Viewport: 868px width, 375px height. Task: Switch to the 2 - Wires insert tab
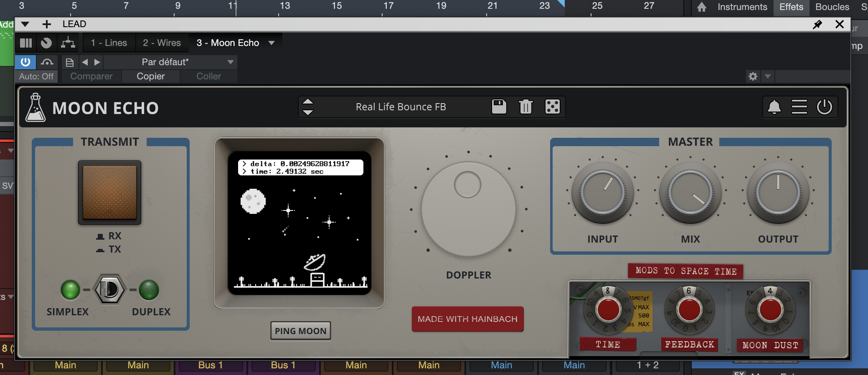tap(162, 43)
